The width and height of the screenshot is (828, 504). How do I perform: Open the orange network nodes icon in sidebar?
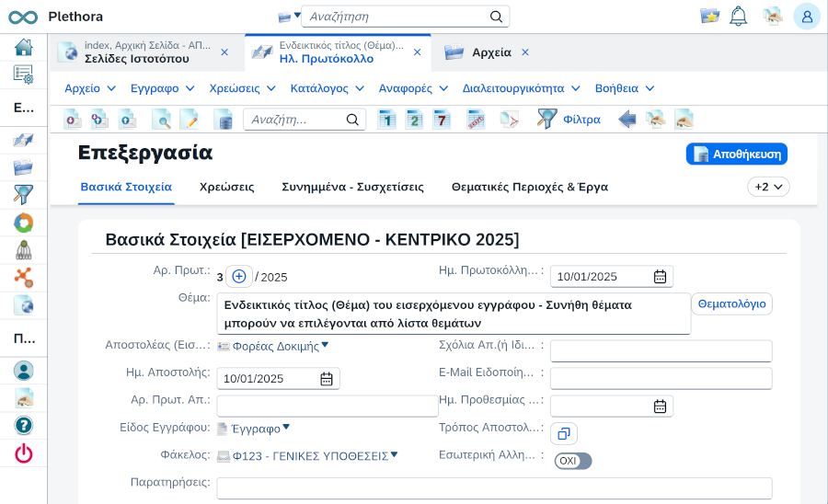coord(23,278)
